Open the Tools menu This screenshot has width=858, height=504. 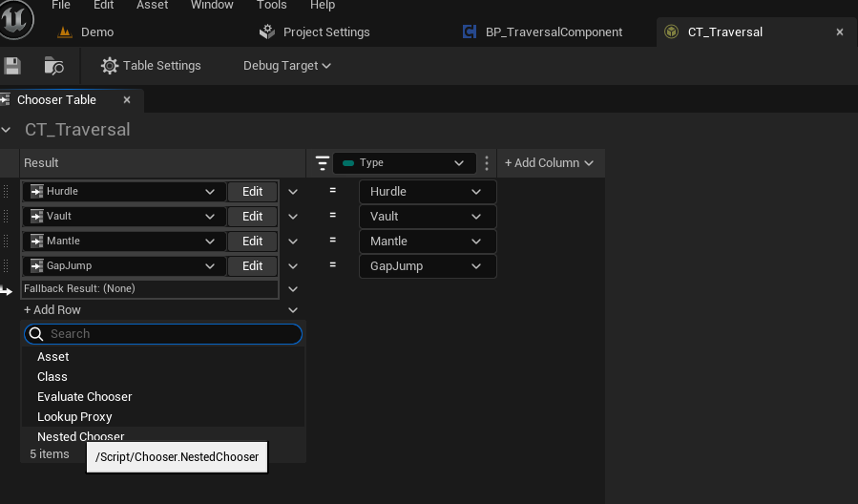(271, 6)
